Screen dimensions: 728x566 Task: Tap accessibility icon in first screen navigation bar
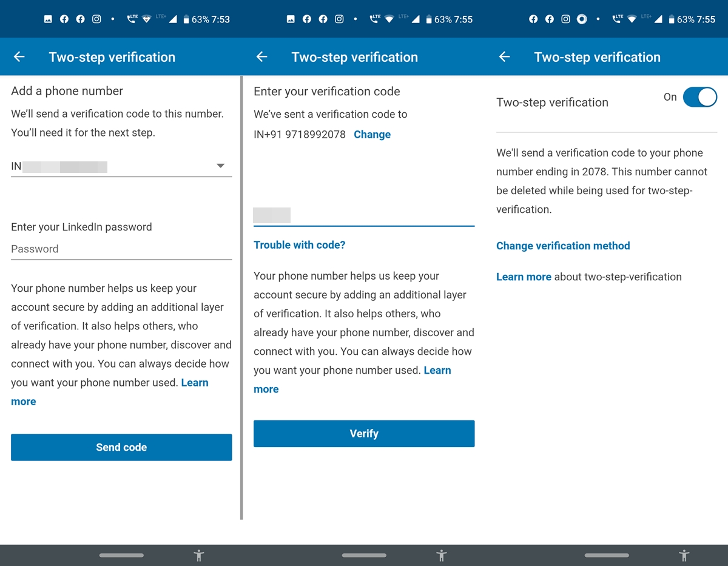[x=199, y=555]
